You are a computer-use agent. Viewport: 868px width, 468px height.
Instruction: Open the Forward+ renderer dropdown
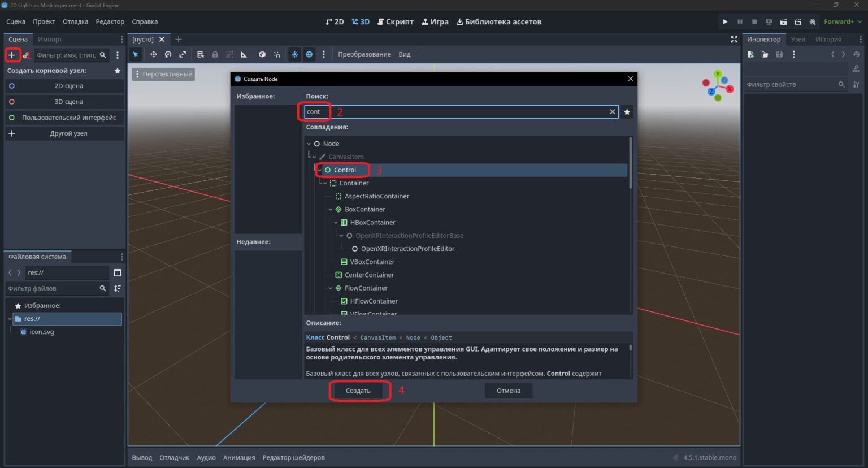(843, 21)
